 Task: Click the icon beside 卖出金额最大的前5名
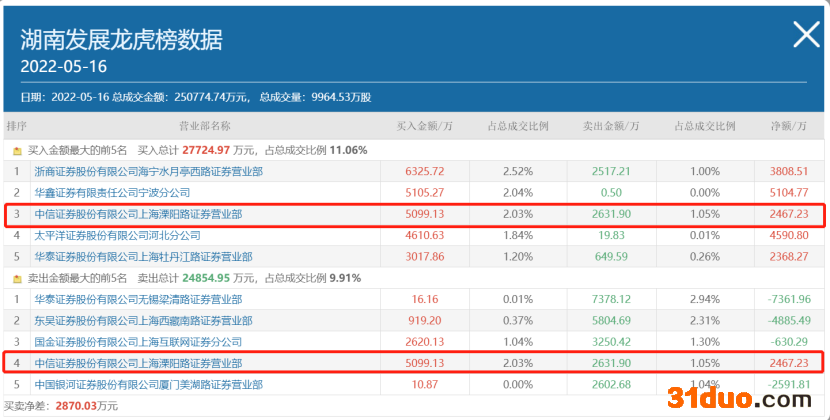tap(16, 278)
